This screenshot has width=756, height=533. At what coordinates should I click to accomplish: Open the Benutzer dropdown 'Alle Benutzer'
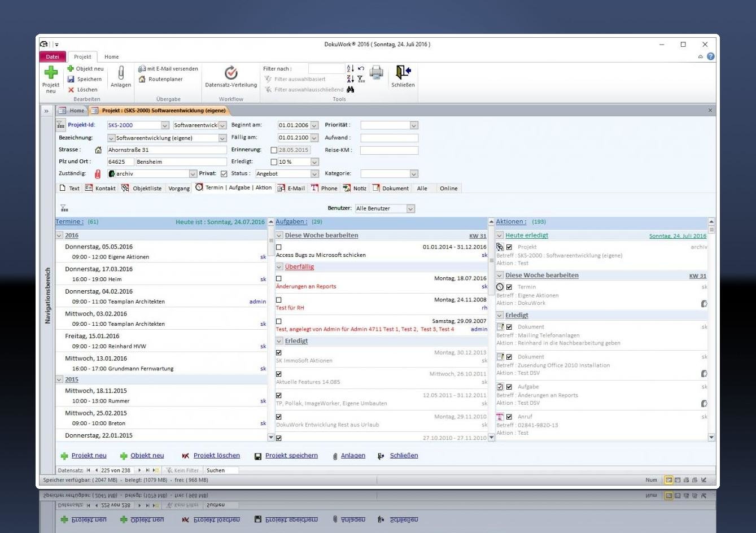click(410, 209)
